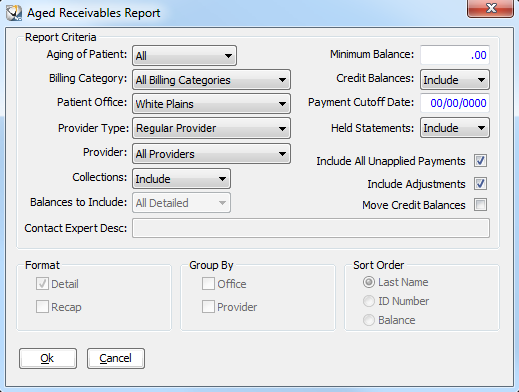Close the Aged Receivables Report dialog
This screenshot has height=392, width=519.
pyautogui.click(x=490, y=9)
